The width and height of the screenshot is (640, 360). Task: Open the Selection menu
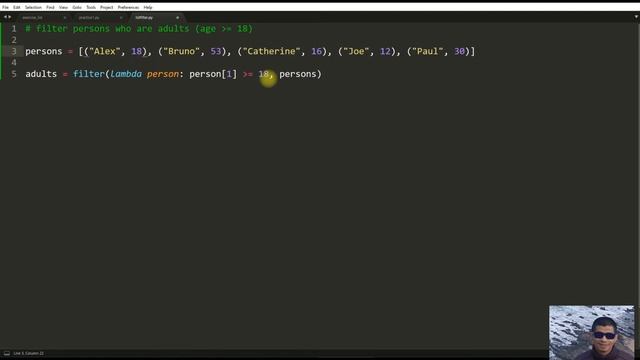[33, 7]
